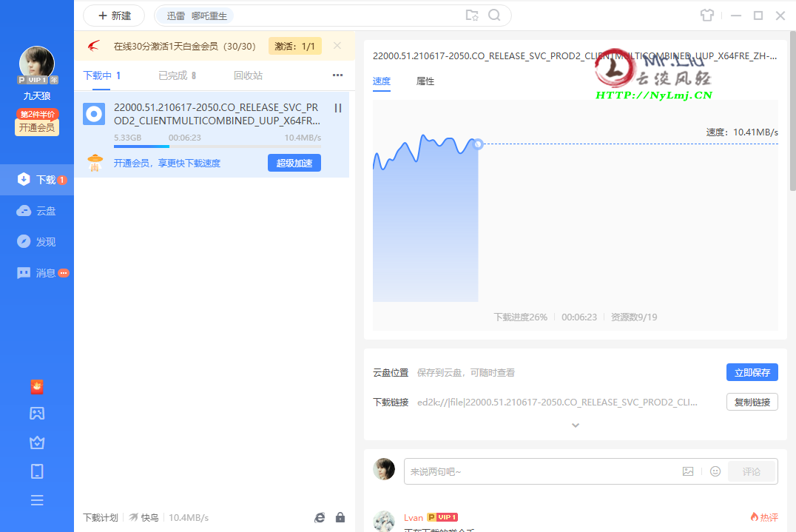Click the 复制链接 button
The image size is (796, 532).
point(752,402)
